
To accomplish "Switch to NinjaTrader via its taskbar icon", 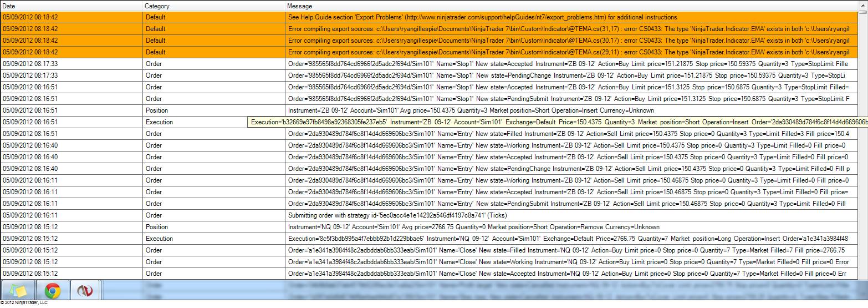I will click(85, 290).
